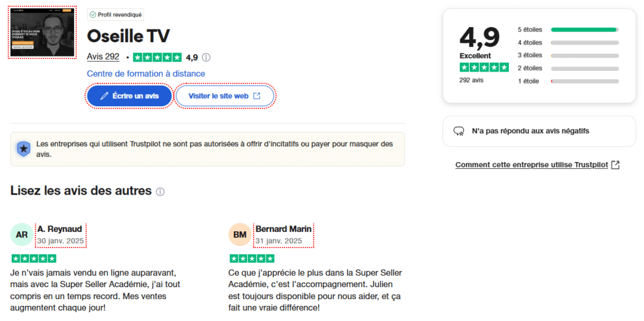The width and height of the screenshot is (644, 321).
Task: Select the 3 étoiles rating row
Action: coord(569,55)
